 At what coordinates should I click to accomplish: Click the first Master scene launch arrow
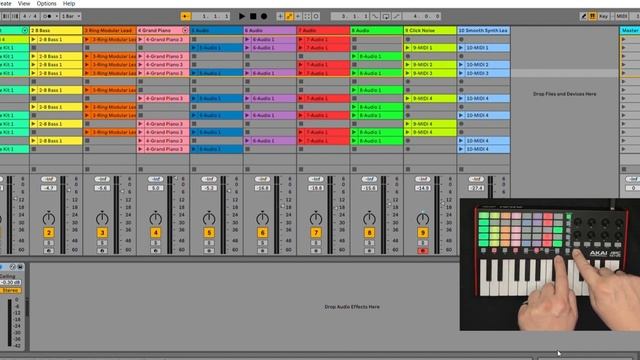(x=624, y=40)
